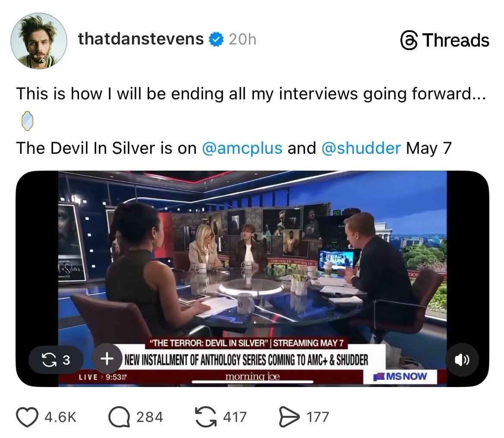The height and width of the screenshot is (438, 504).
Task: Click the video progress bar
Action: point(252,382)
